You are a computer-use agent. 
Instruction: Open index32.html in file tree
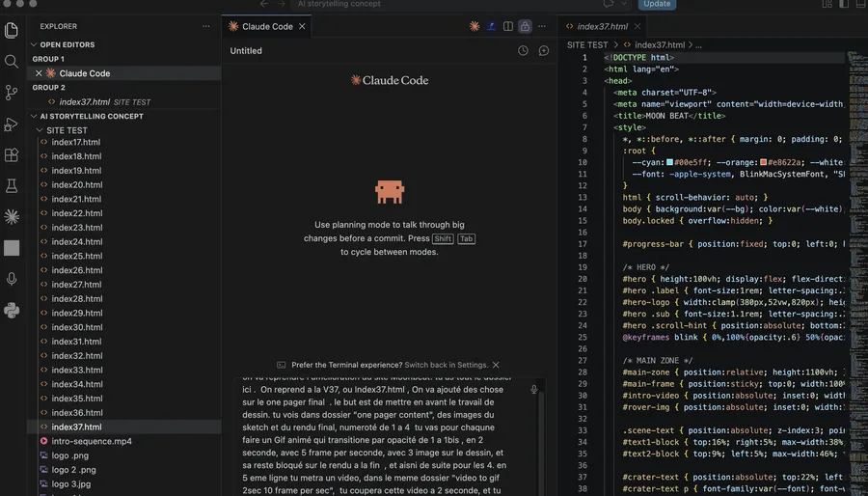pos(124,355)
